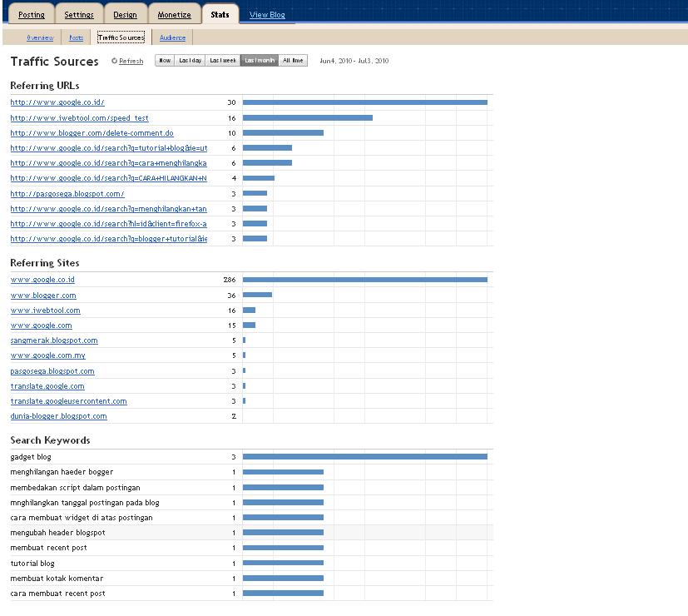
Task: Open the Audience stats section
Action: tap(172, 37)
